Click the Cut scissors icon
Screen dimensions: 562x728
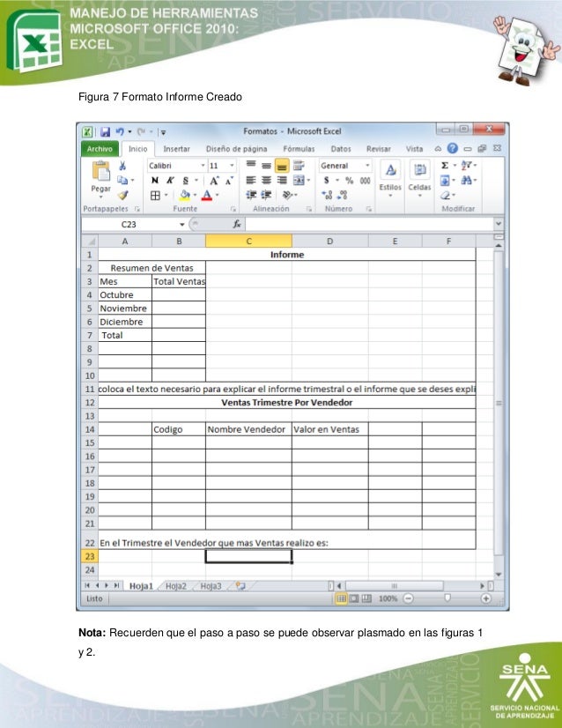point(122,166)
